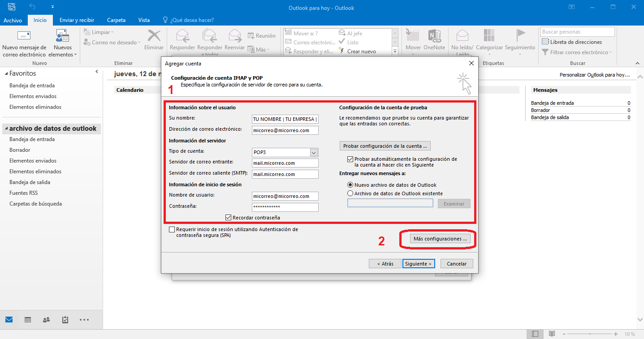
Task: Click the Atrás button
Action: click(385, 264)
